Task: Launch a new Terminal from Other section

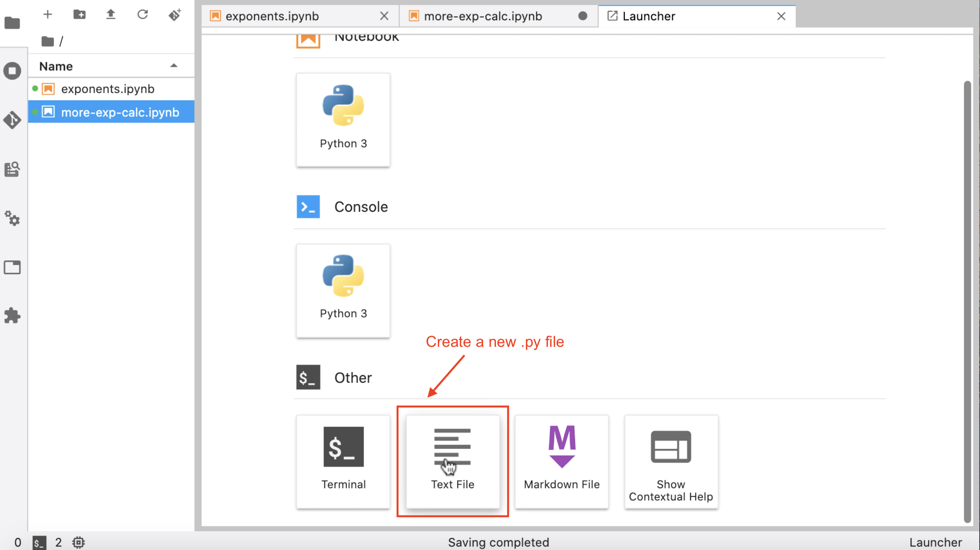Action: tap(343, 461)
